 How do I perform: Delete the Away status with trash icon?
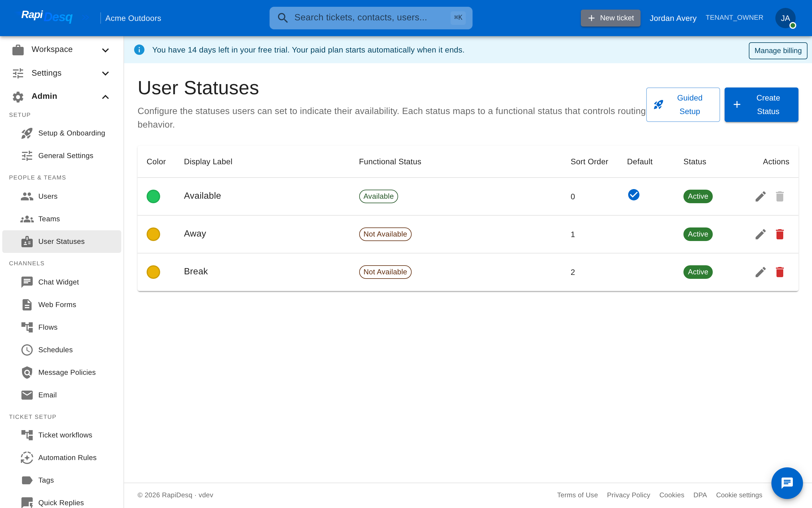[x=780, y=234]
